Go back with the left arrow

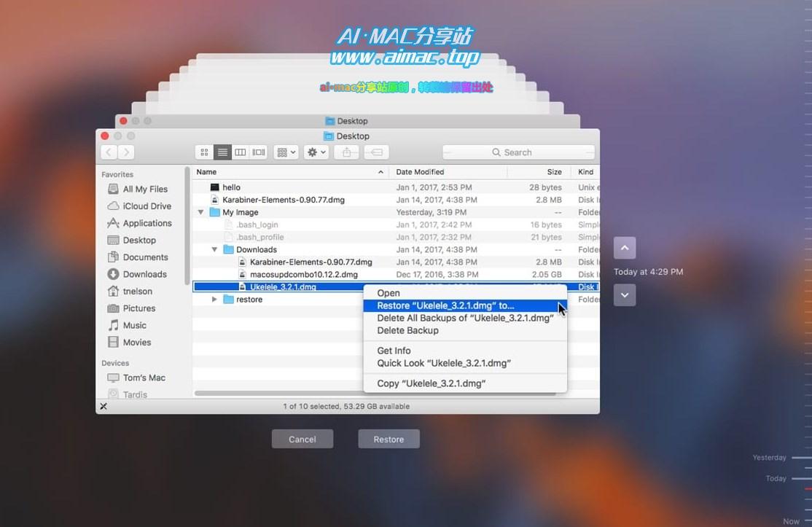[109, 152]
